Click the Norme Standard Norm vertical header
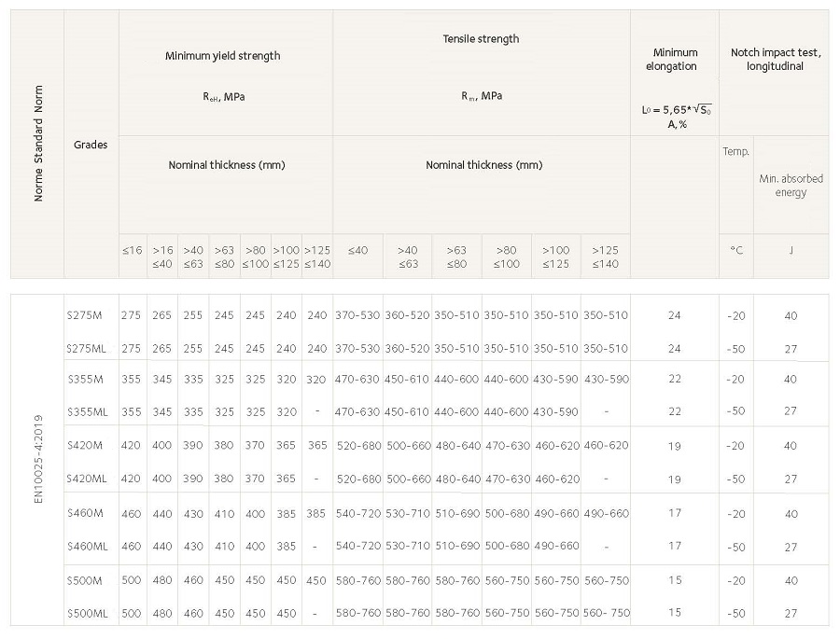Screen dimensions: 840x639 38,144
